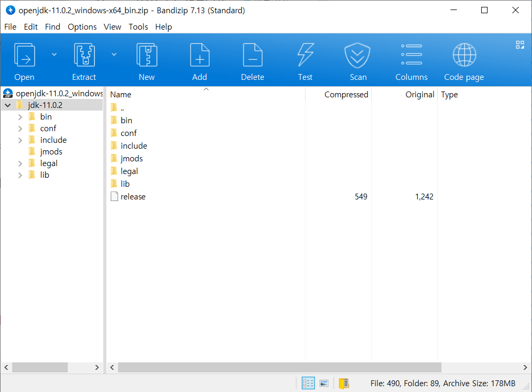Switch to details list view icon

(x=308, y=383)
